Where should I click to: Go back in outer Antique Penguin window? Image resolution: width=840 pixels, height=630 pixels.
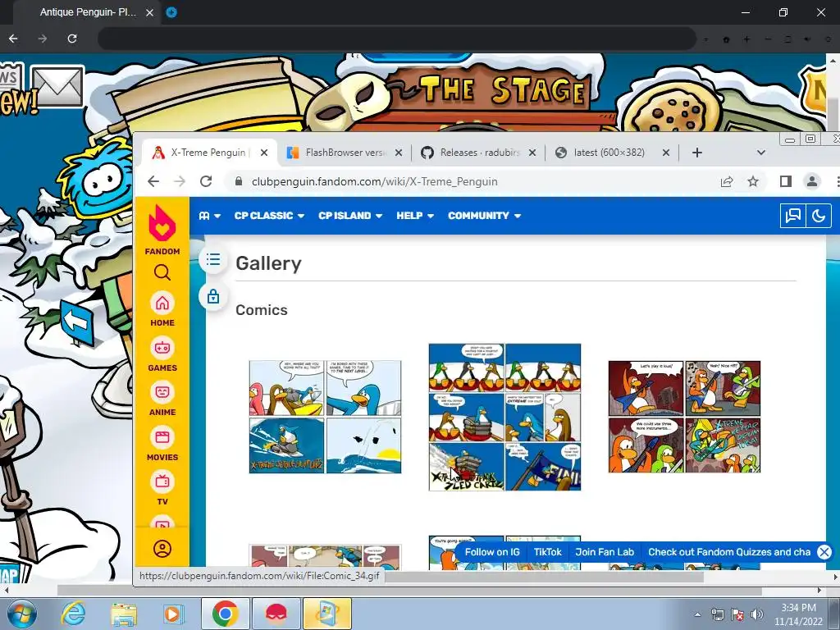(13, 39)
